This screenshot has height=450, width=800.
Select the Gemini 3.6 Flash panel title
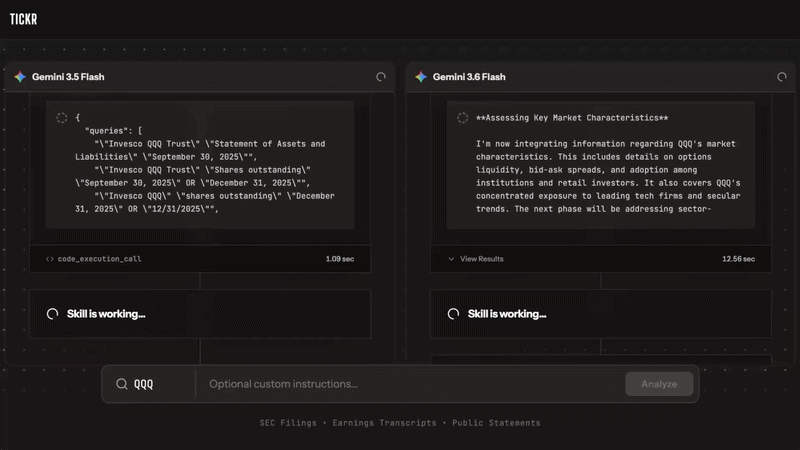pyautogui.click(x=469, y=77)
